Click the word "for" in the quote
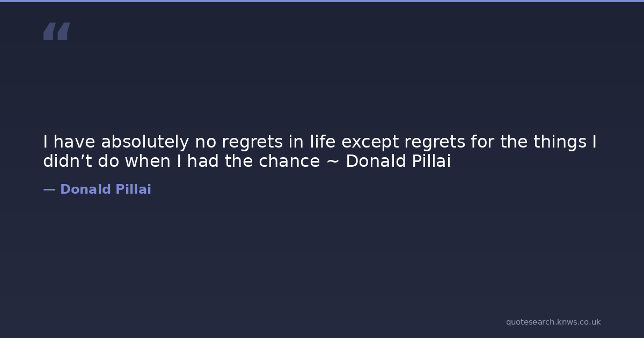 point(482,142)
